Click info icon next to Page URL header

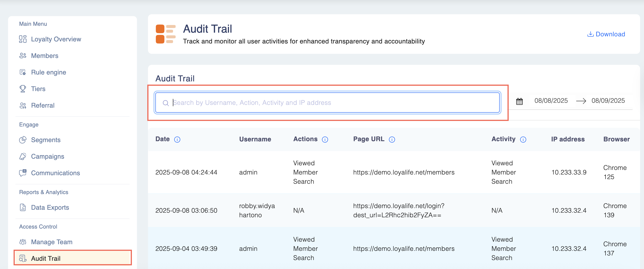392,139
